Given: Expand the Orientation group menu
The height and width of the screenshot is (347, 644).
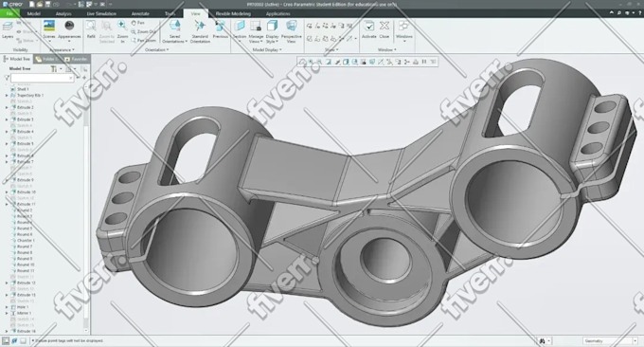Looking at the screenshot, I should (157, 49).
